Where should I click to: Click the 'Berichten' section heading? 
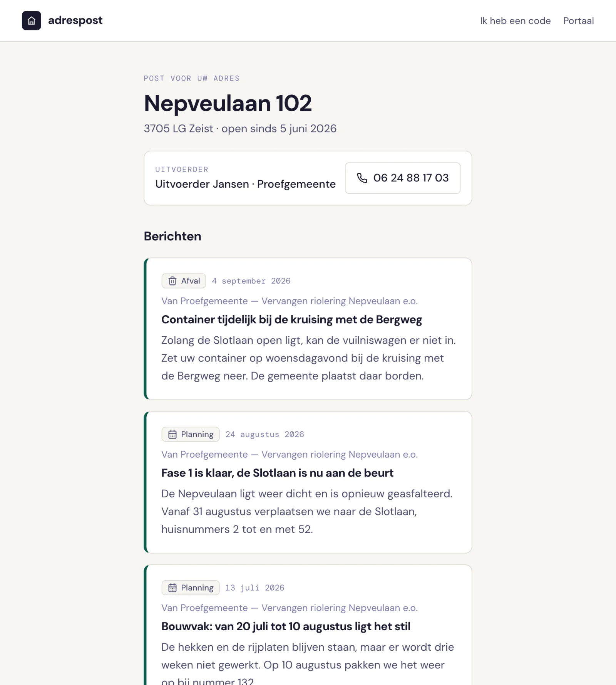[172, 236]
